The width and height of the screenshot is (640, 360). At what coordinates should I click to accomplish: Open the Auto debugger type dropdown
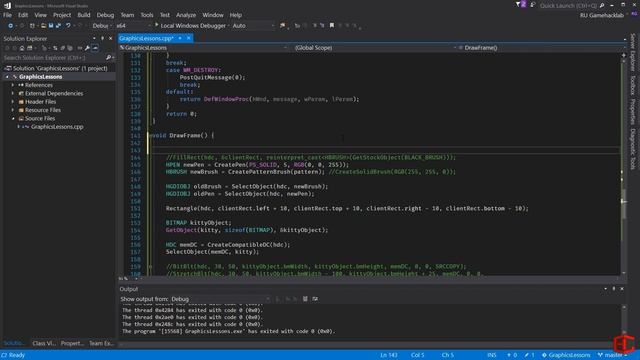(253, 26)
